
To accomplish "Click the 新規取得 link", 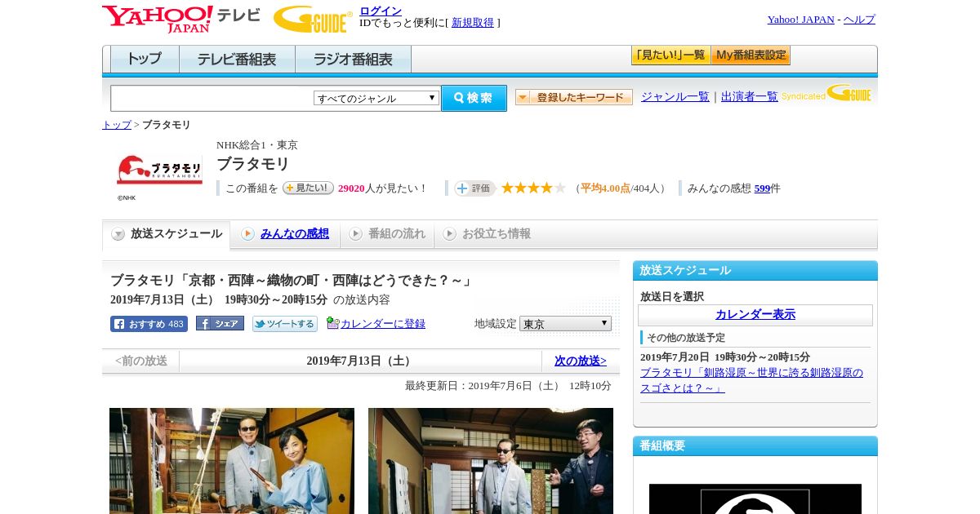I will point(473,23).
